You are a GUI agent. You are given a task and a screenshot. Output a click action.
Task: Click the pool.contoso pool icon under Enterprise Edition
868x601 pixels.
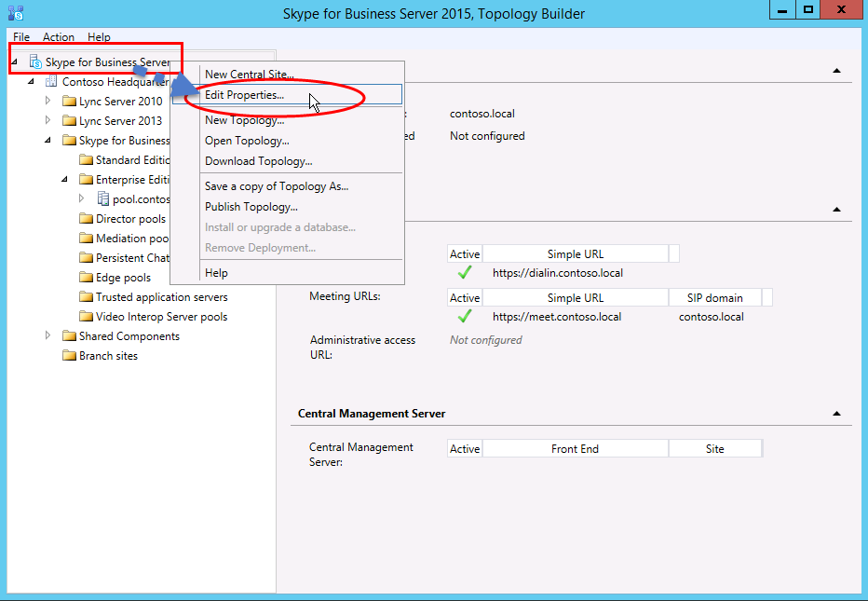(x=103, y=198)
